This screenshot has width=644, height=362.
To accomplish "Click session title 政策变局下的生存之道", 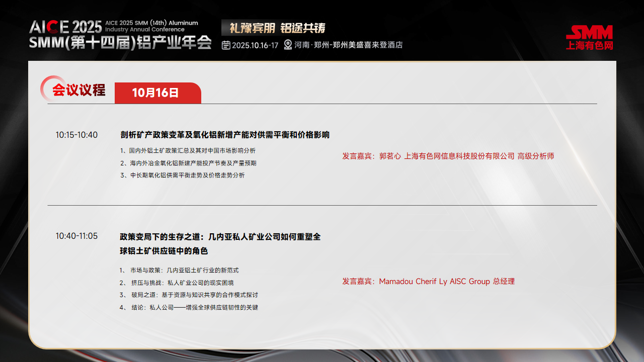I will 220,237.
